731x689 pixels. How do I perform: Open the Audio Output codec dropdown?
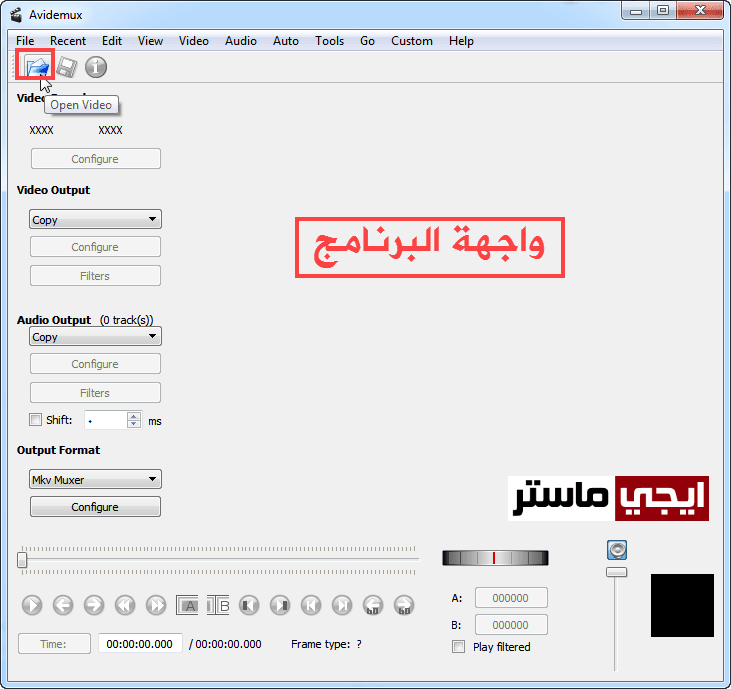[x=95, y=336]
